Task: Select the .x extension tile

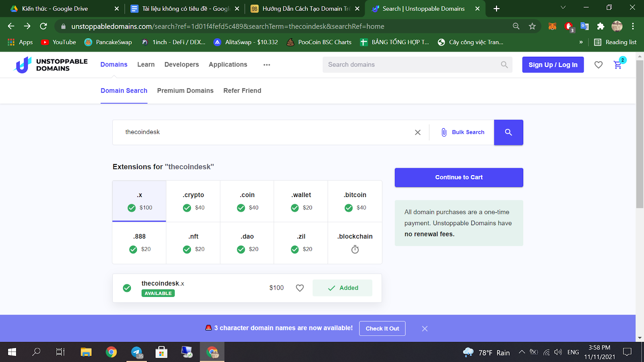Action: pos(139,201)
